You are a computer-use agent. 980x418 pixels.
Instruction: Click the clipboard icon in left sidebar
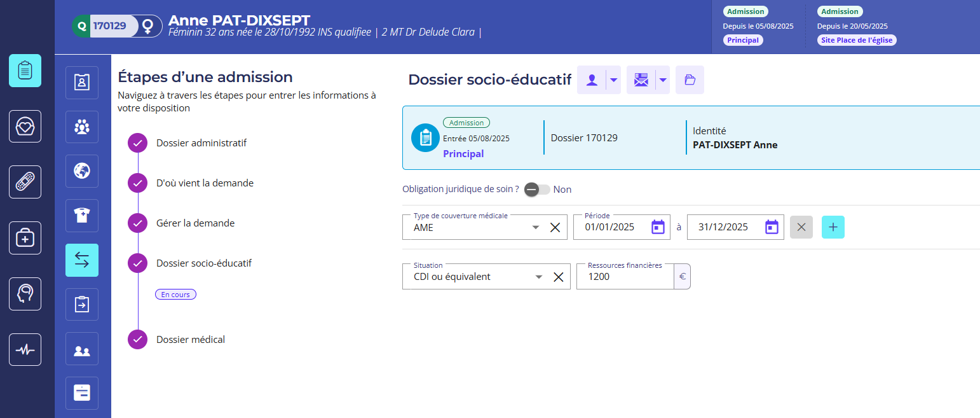click(x=25, y=71)
